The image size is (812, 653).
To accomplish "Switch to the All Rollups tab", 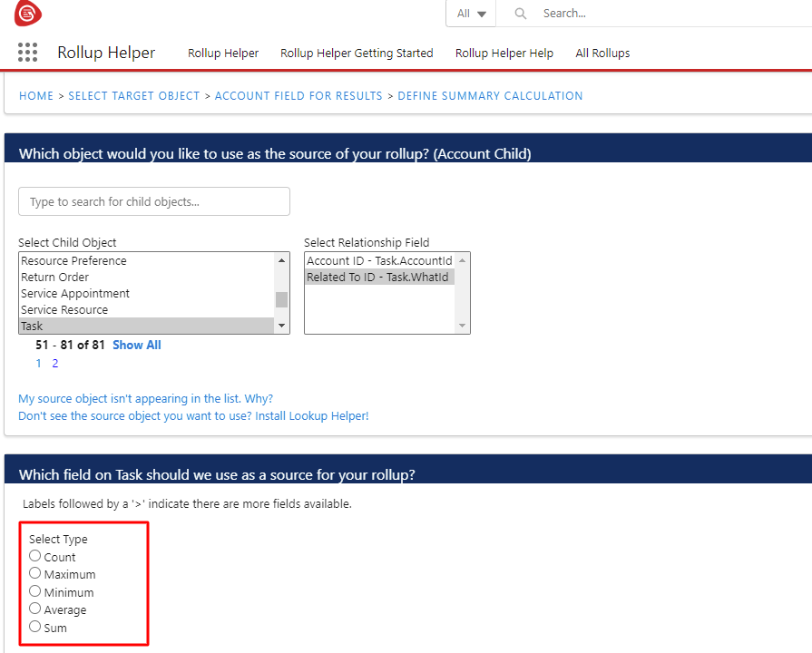I will (x=602, y=53).
